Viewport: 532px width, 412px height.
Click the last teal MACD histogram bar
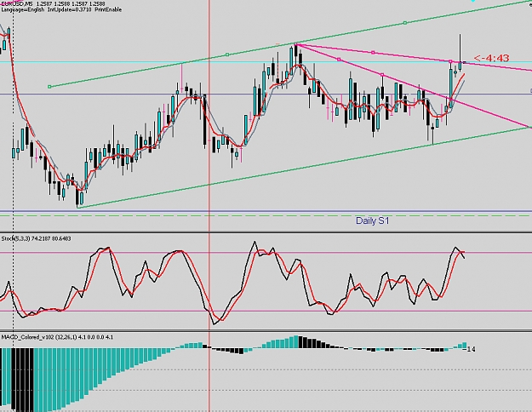(x=465, y=345)
